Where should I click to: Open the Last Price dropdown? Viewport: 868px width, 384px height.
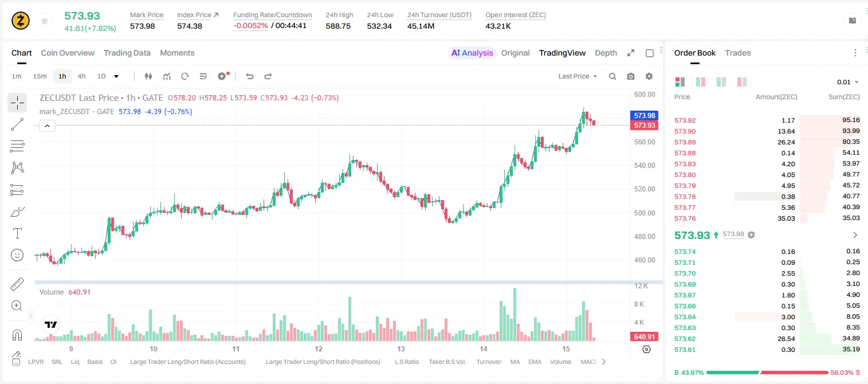coord(578,76)
